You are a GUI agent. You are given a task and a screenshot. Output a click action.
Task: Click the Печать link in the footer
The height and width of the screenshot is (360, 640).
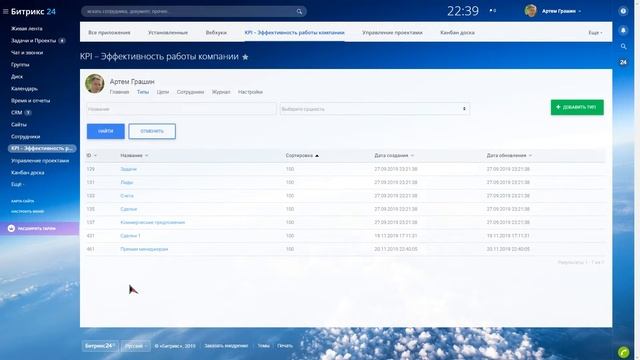[x=285, y=346]
